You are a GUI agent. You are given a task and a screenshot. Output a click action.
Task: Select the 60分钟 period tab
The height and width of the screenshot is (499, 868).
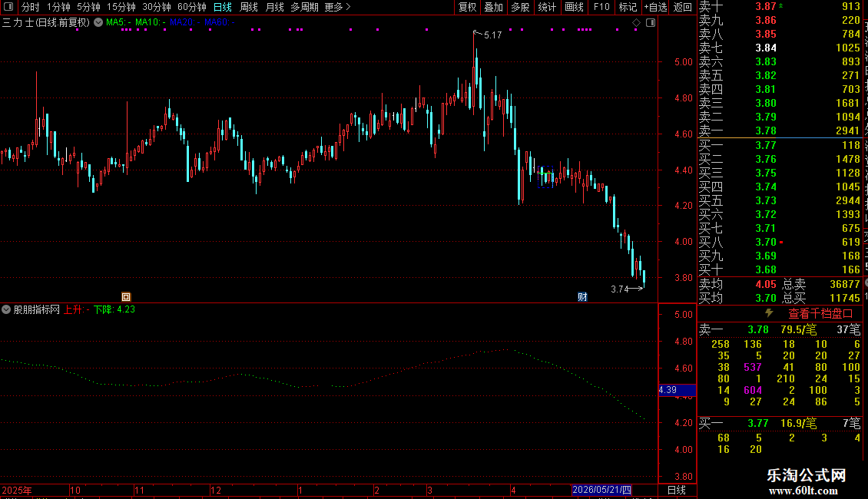192,7
